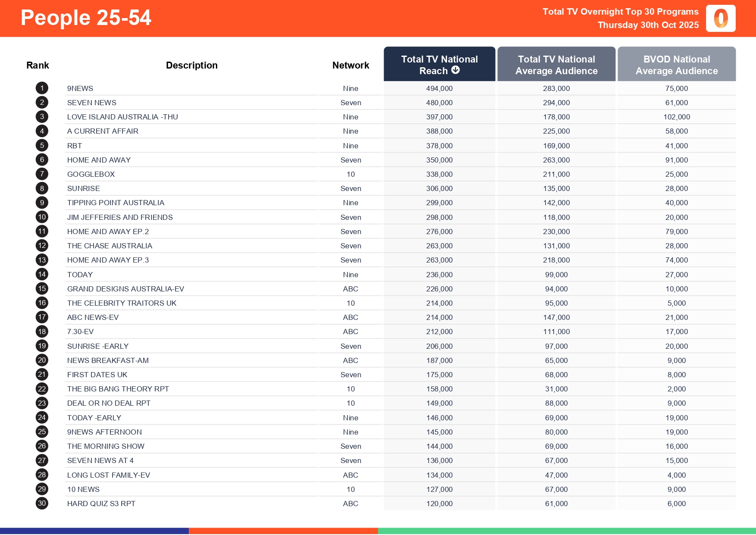Click the rank 3 badge beside LOVE ISLAND AUSTRALIA

click(x=41, y=116)
